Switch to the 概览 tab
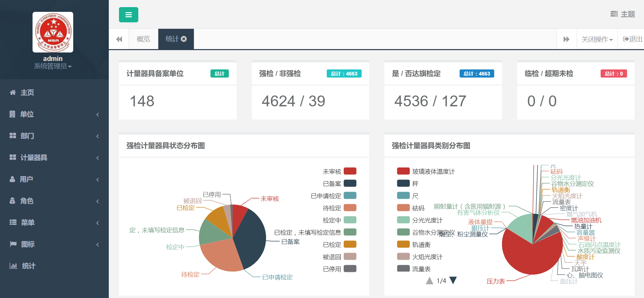The height and width of the screenshot is (298, 644). pos(143,39)
